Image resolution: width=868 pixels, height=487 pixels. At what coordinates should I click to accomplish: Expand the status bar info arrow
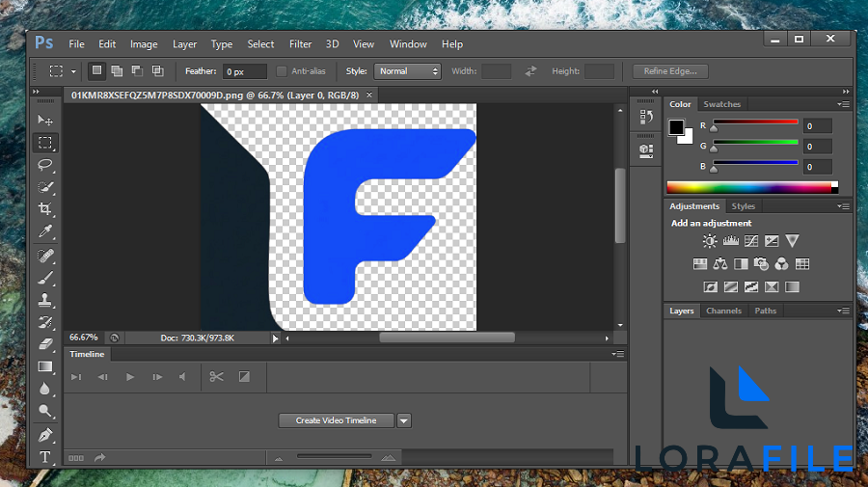[275, 338]
